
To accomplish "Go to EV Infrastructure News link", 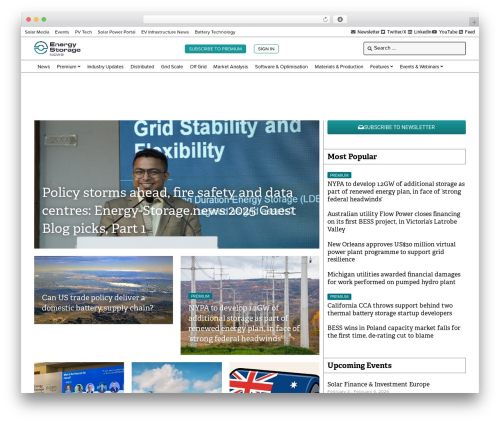I will click(x=165, y=32).
